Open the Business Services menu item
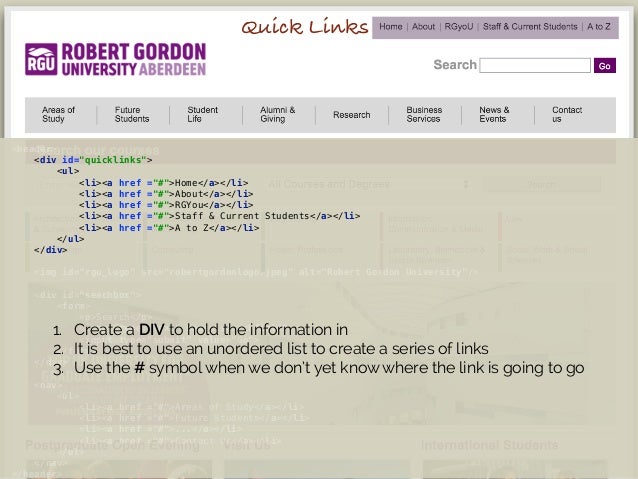 pyautogui.click(x=424, y=114)
